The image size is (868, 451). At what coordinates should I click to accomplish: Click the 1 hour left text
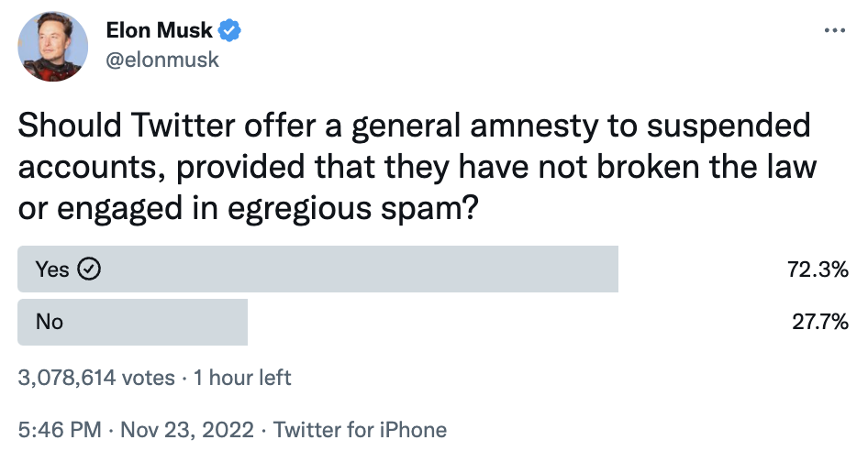tap(242, 378)
